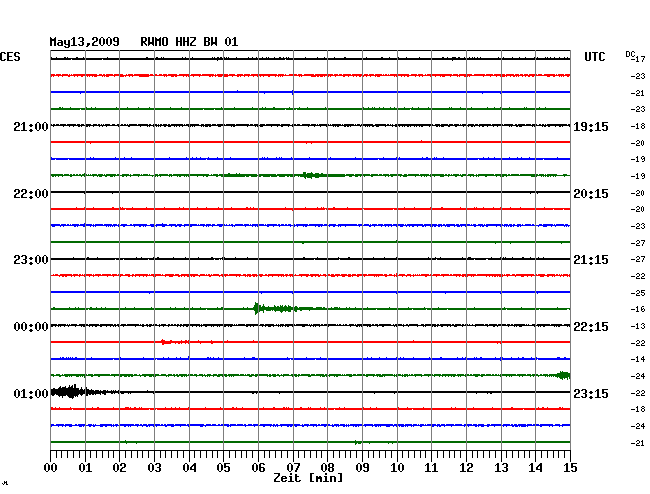Image resolution: width=650 pixels, height=494 pixels.
Task: Click the DC offset value '-14'
Action: 638,359
